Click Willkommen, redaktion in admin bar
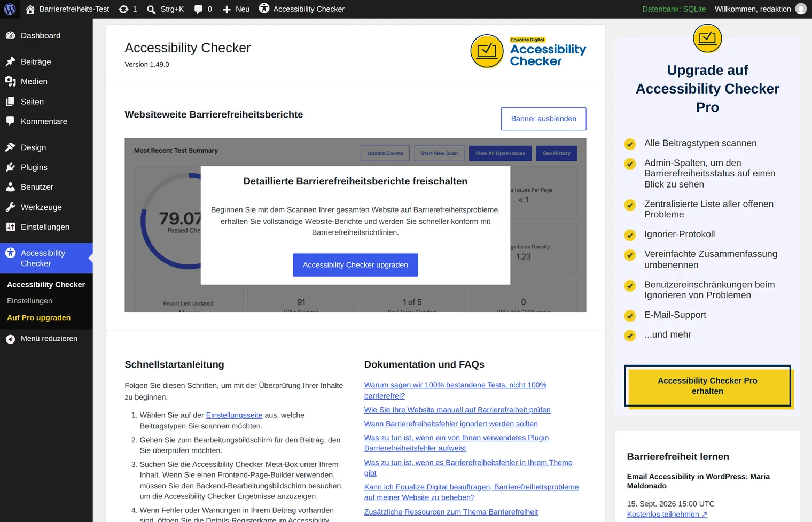This screenshot has height=522, width=812. tap(753, 9)
